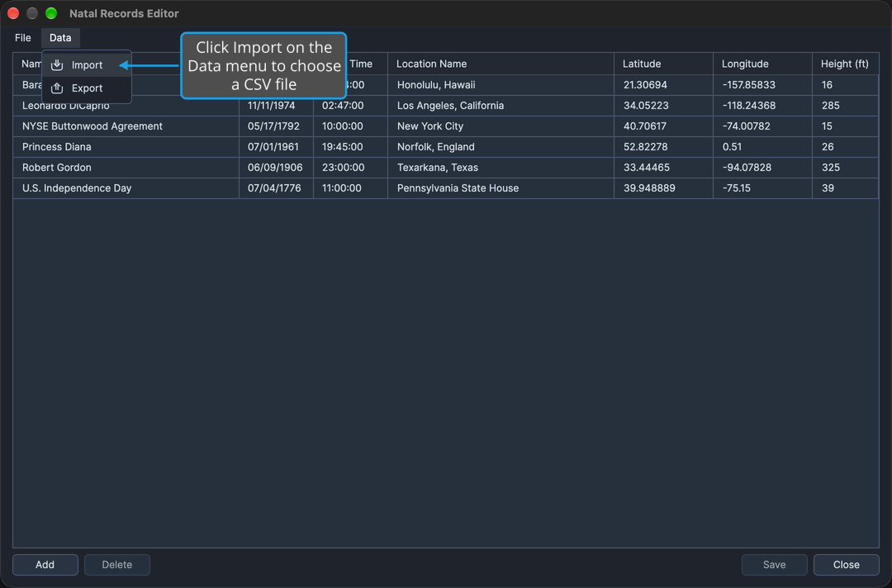Viewport: 892px width, 588px height.
Task: Click the Save button
Action: tap(774, 565)
